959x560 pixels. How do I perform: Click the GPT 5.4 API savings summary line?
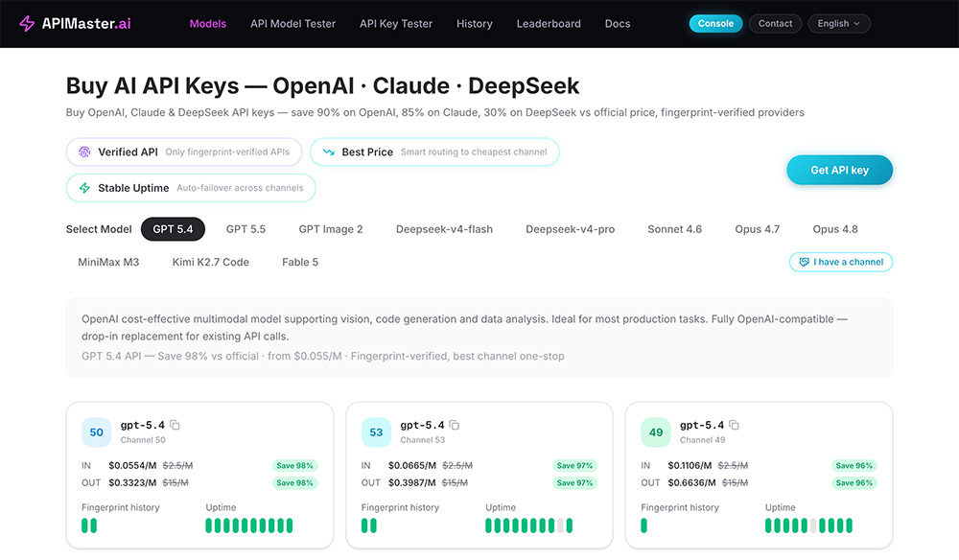point(323,357)
